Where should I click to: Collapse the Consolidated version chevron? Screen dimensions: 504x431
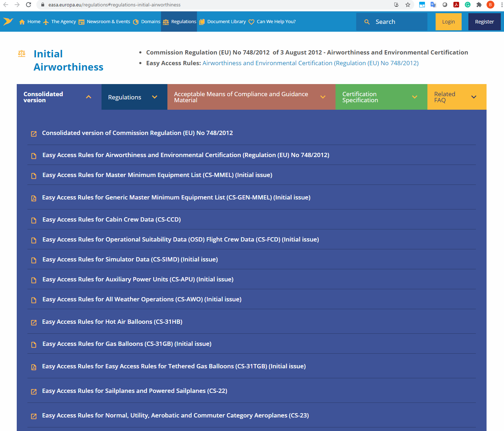(x=89, y=97)
